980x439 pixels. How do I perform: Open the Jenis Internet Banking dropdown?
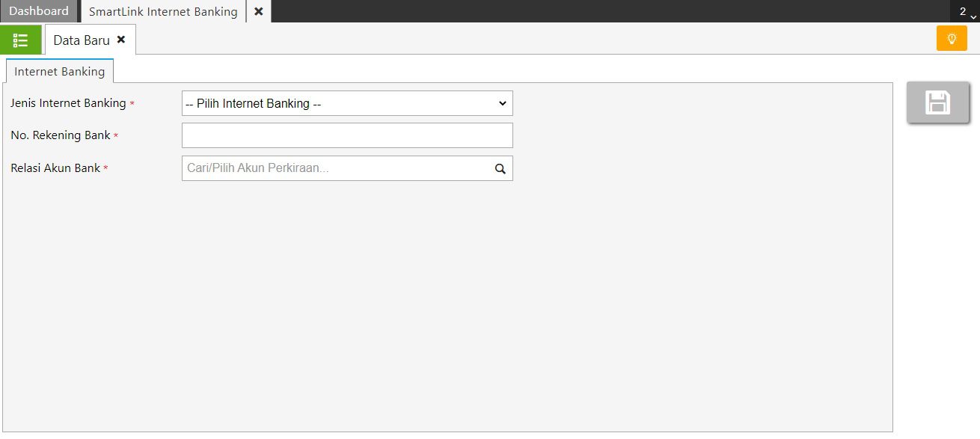346,104
